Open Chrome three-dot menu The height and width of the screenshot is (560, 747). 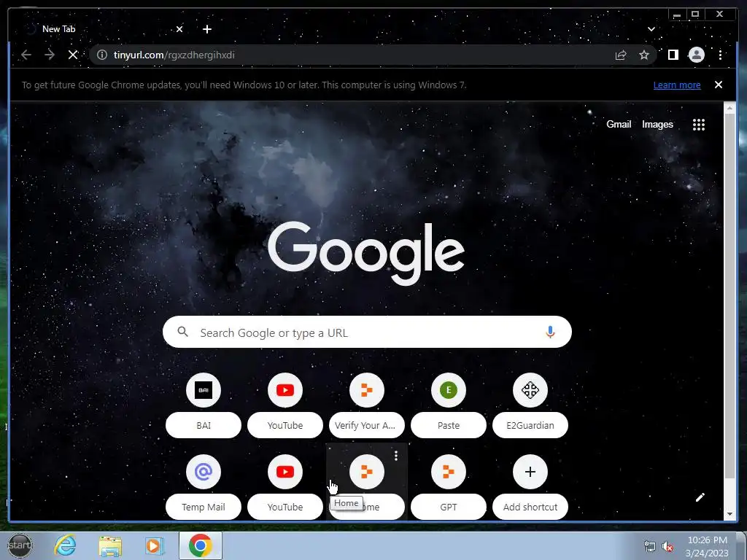tap(720, 55)
